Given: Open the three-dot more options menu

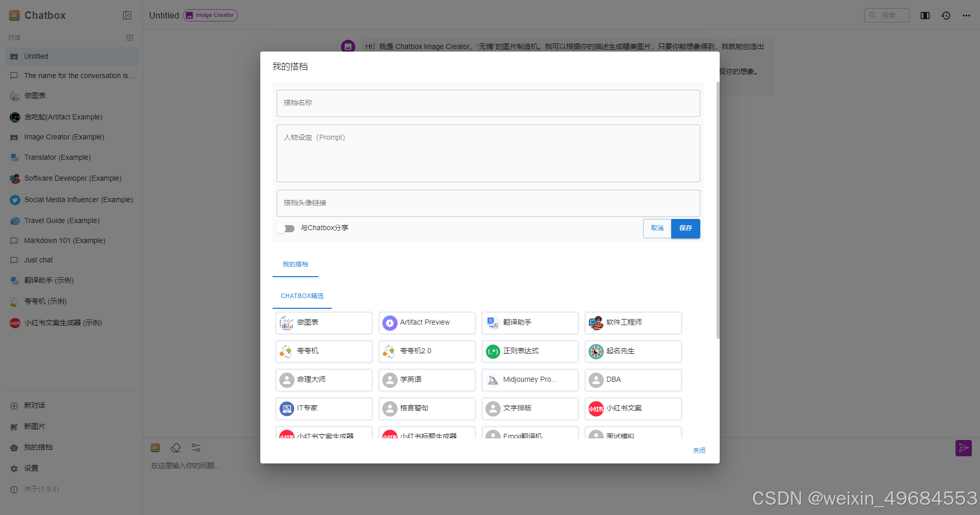Looking at the screenshot, I should (966, 15).
